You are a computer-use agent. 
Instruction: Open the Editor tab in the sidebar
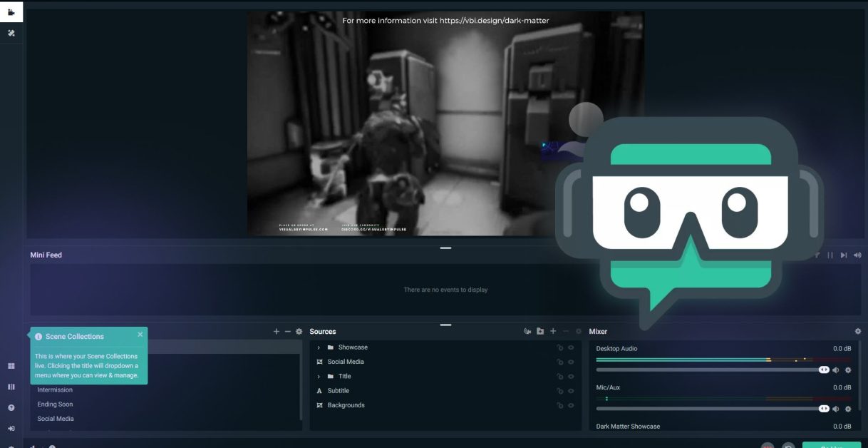11,12
